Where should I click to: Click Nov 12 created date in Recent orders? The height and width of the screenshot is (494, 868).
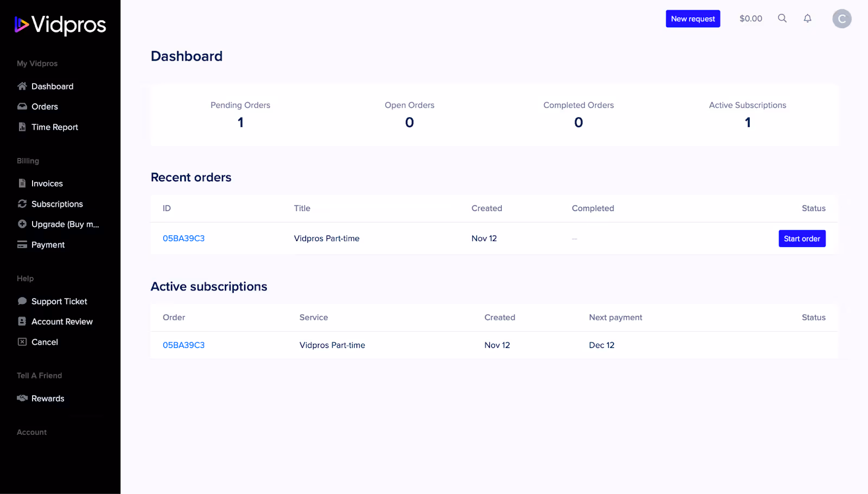[484, 238]
